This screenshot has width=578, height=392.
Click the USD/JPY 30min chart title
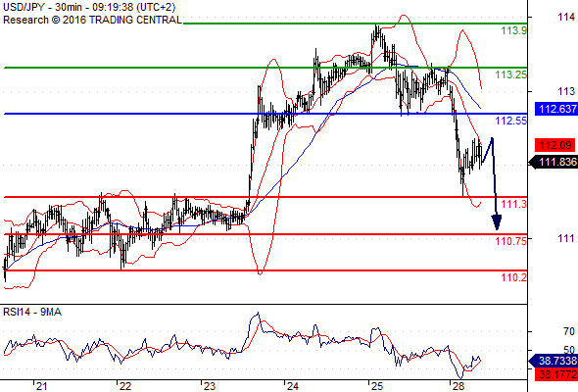(x=89, y=7)
